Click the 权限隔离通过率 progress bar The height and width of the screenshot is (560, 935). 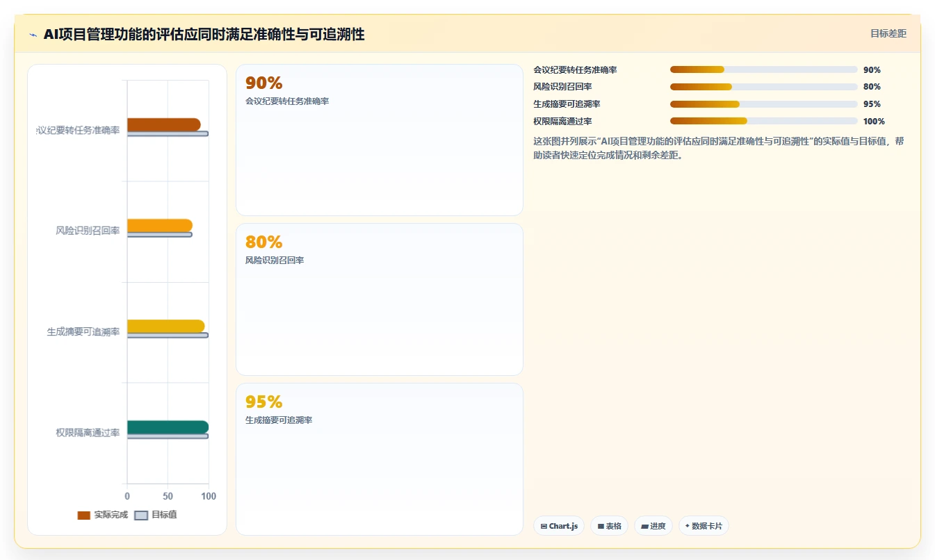(x=763, y=121)
